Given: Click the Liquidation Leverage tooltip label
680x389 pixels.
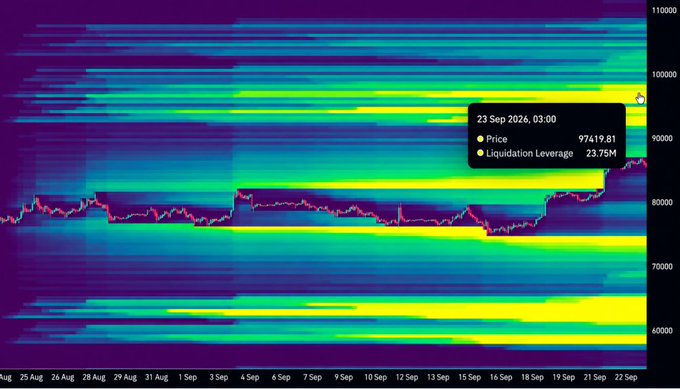Looking at the screenshot, I should point(530,153).
